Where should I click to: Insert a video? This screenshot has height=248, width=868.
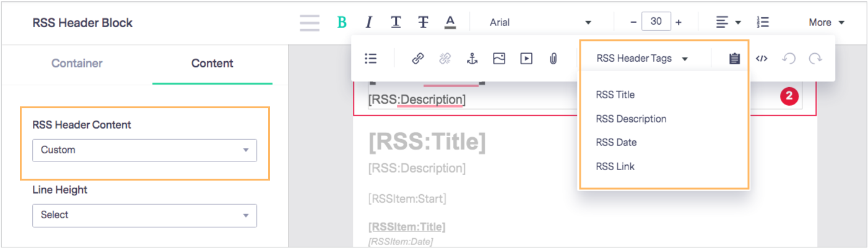click(526, 58)
